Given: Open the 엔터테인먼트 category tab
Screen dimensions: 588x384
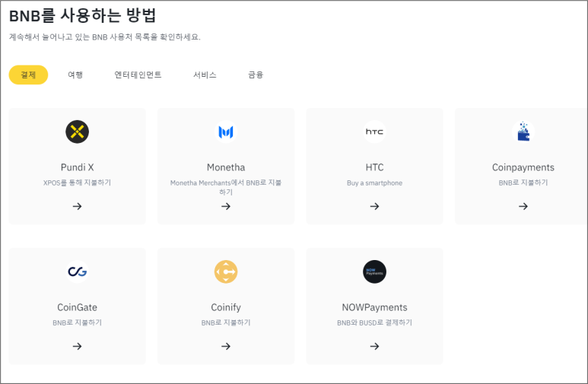Looking at the screenshot, I should pyautogui.click(x=138, y=75).
